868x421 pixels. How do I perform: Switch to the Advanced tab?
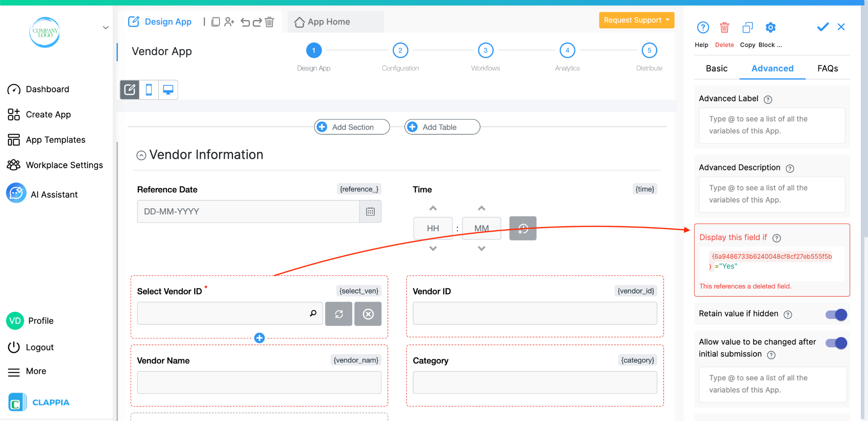click(x=772, y=68)
